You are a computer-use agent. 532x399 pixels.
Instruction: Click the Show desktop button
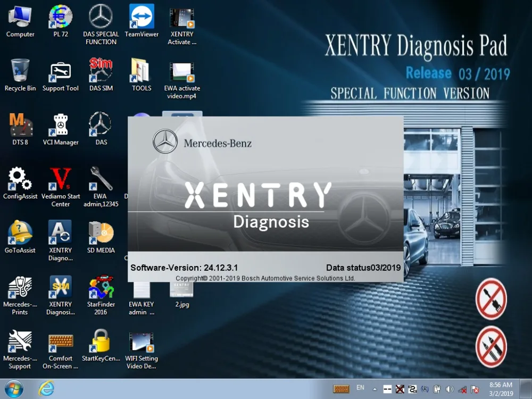pyautogui.click(x=525, y=389)
